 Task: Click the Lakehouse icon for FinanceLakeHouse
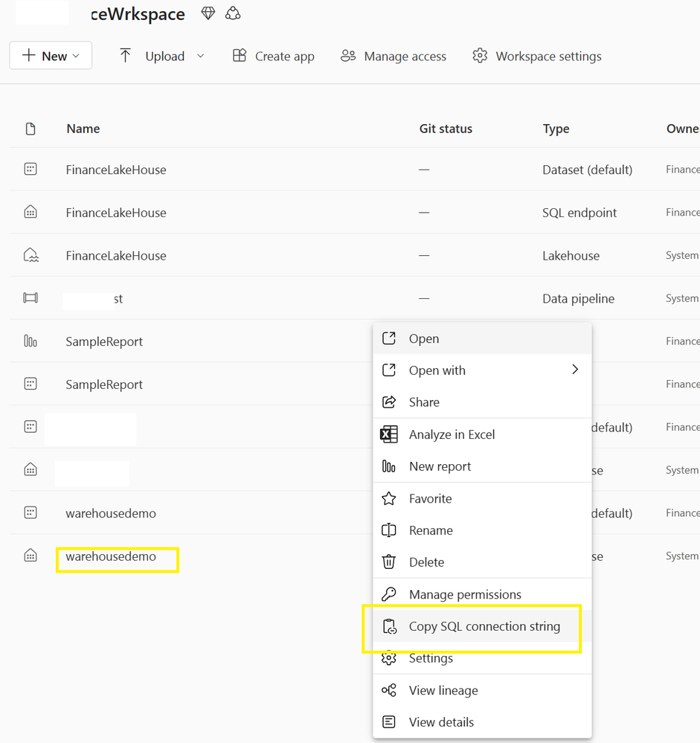tap(30, 256)
